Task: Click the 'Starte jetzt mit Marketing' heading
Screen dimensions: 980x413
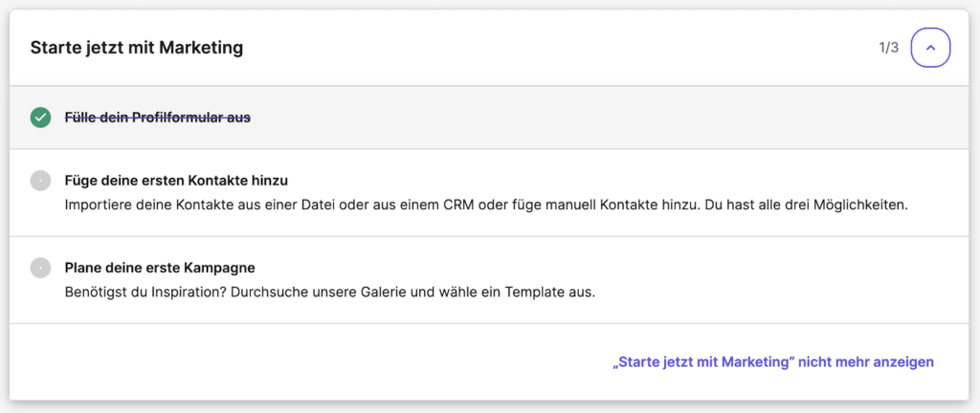Action: pos(137,48)
